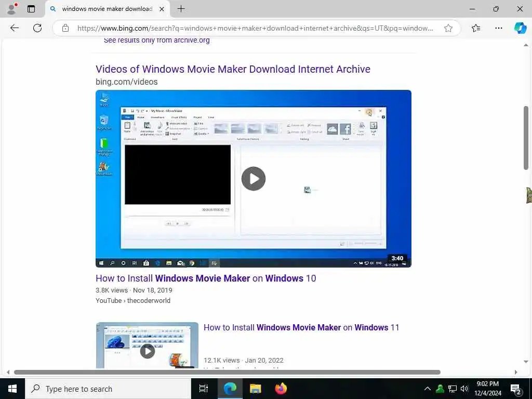The image size is (532, 399).
Task: Go back to previous page
Action: point(15,28)
